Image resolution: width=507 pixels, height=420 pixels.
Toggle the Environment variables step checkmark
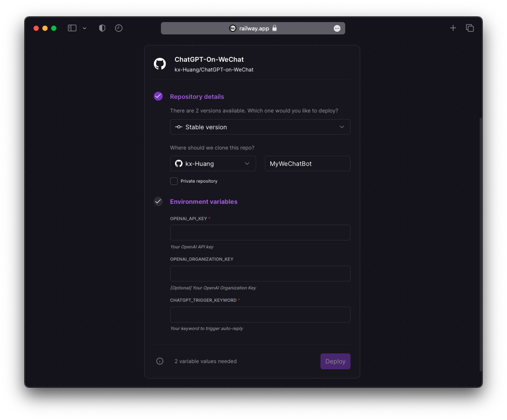158,202
